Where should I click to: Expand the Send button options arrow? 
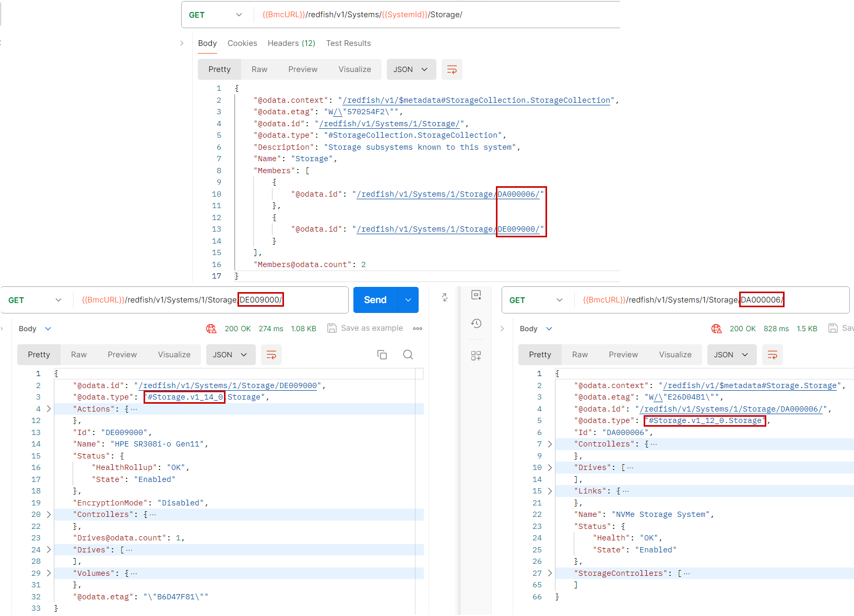pos(408,300)
